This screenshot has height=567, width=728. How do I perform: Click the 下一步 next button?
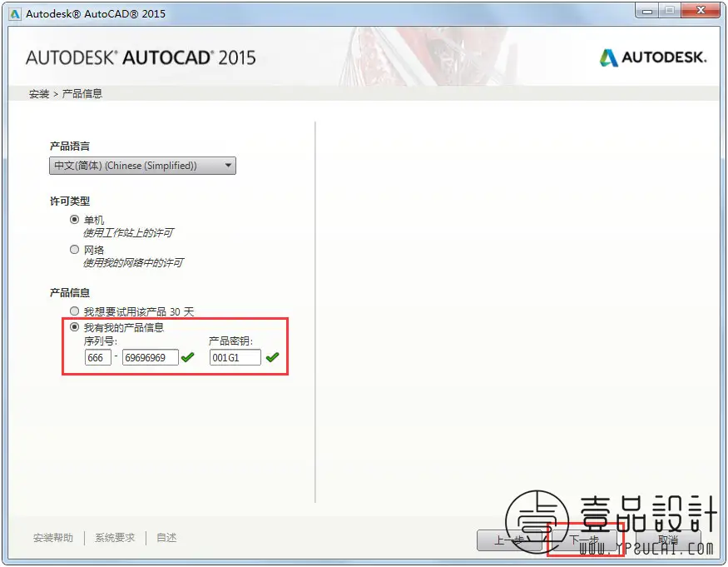(585, 540)
